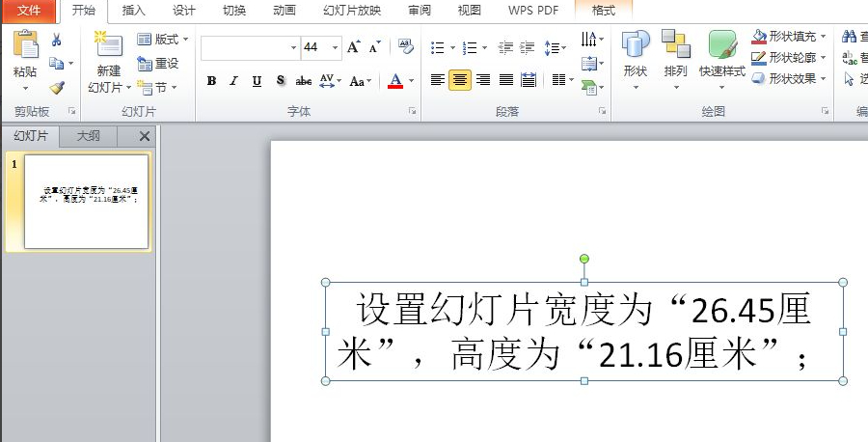The height and width of the screenshot is (442, 868).
Task: Open the change case Aa dropdown
Action: (361, 81)
